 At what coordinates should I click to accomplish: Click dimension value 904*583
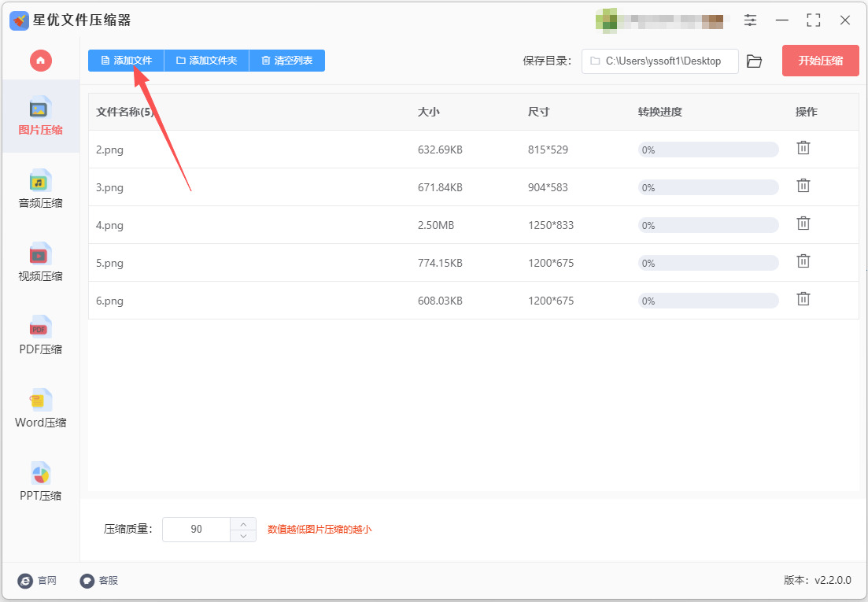point(548,187)
